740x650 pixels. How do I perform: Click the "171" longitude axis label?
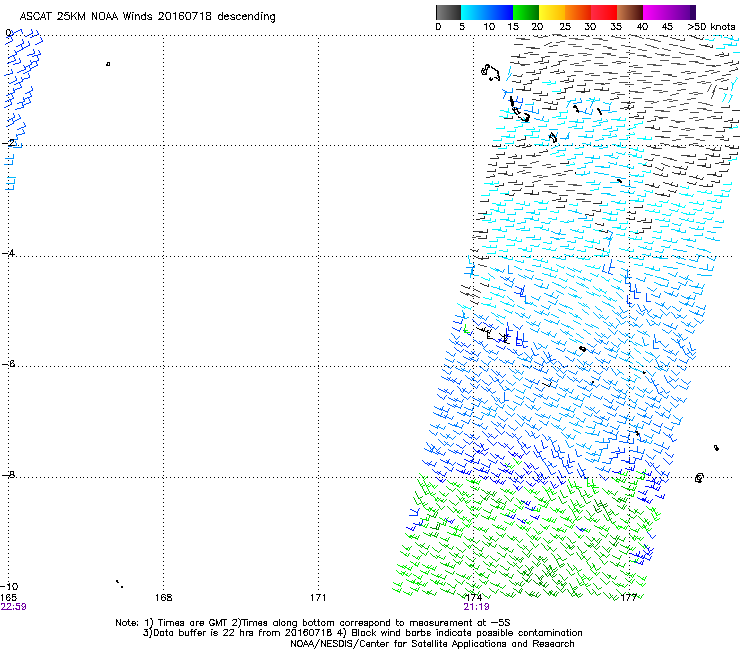(318, 598)
